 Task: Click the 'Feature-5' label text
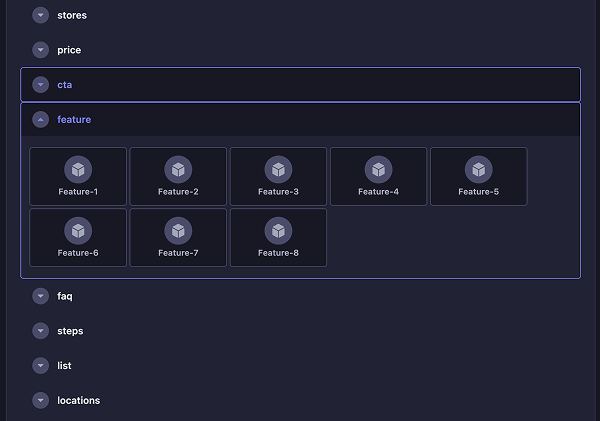click(479, 192)
